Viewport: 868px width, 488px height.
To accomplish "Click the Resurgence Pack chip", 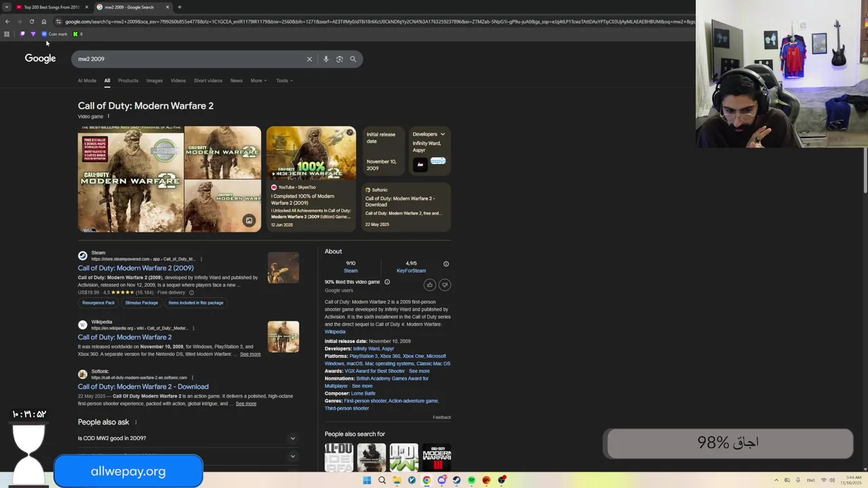I will (x=98, y=303).
